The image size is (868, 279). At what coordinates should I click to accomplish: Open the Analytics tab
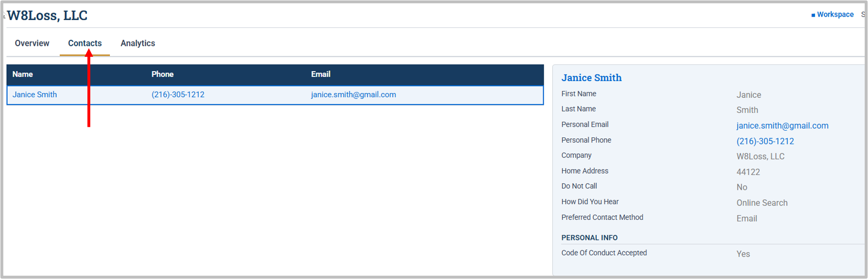click(138, 43)
